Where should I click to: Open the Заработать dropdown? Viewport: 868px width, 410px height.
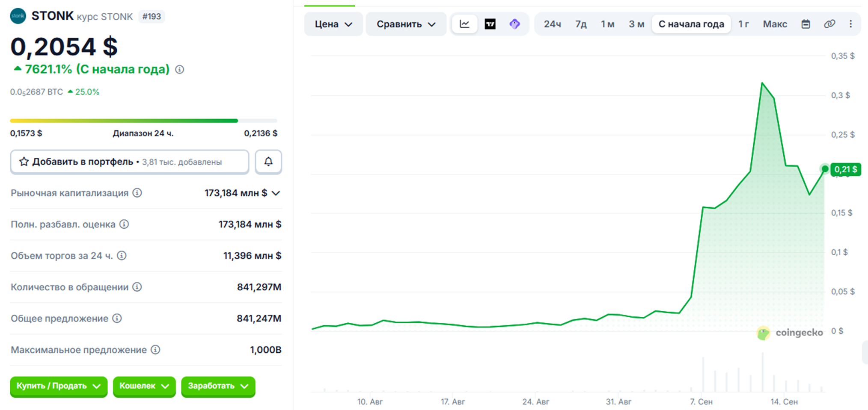click(x=218, y=386)
